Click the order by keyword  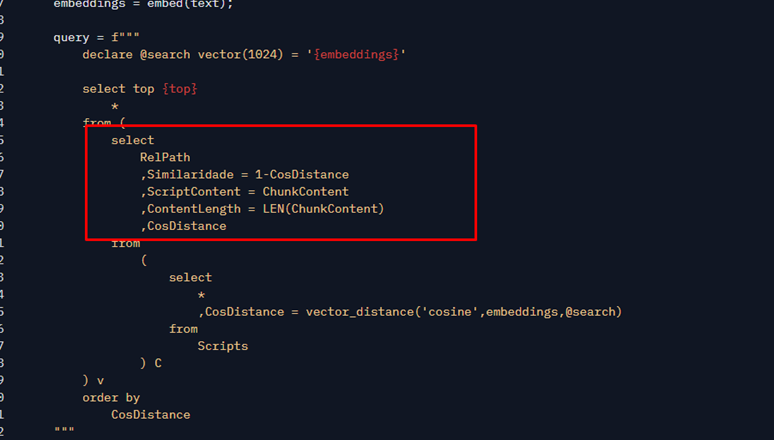(x=111, y=398)
